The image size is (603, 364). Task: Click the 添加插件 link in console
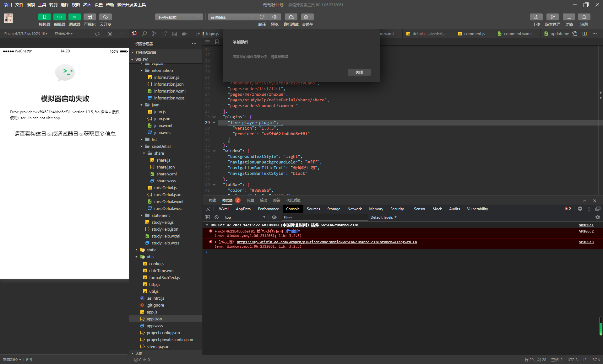pyautogui.click(x=293, y=231)
